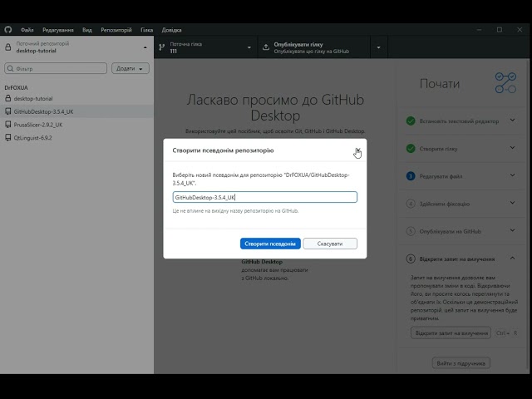Image resolution: width=532 pixels, height=399 pixels.
Task: Click the Почати heading
Action: click(x=440, y=83)
